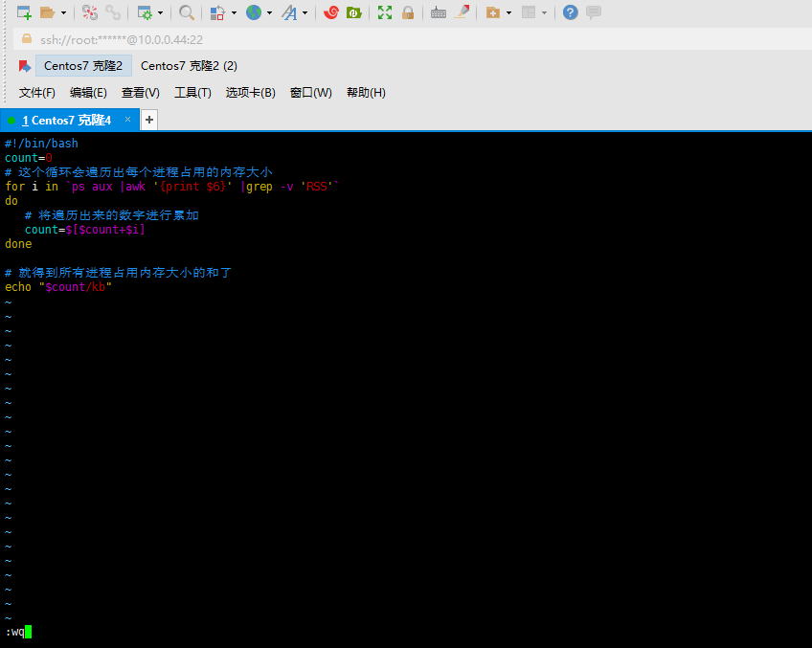The height and width of the screenshot is (648, 812).
Task: Click the Encoding globe icon
Action: pyautogui.click(x=253, y=12)
